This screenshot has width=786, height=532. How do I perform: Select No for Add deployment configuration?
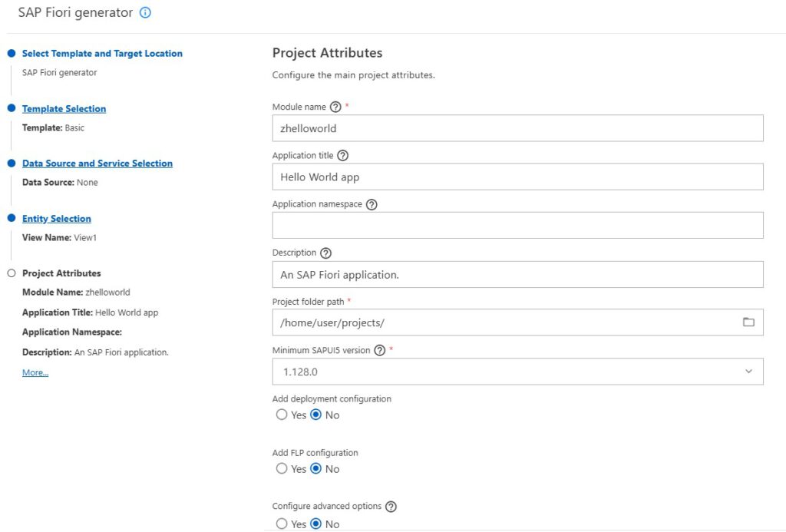(x=316, y=415)
